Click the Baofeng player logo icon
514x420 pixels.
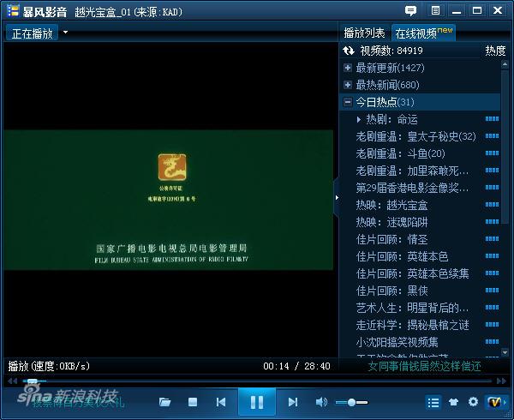coord(13,11)
